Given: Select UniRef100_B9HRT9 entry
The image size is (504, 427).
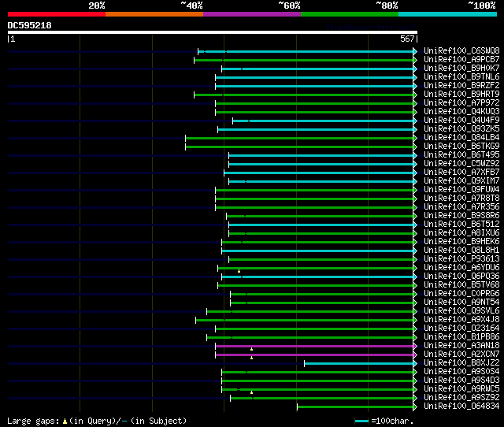Looking at the screenshot, I should click(x=461, y=94).
